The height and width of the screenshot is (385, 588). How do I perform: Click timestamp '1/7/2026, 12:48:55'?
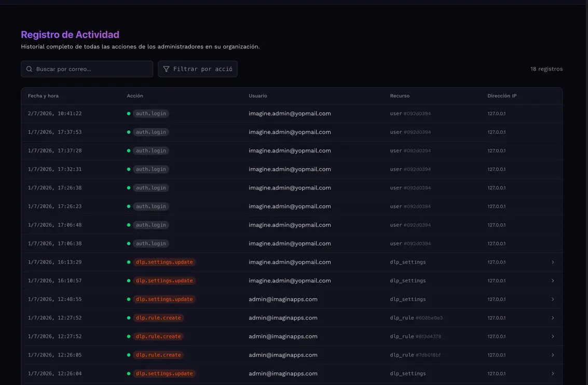(x=54, y=299)
